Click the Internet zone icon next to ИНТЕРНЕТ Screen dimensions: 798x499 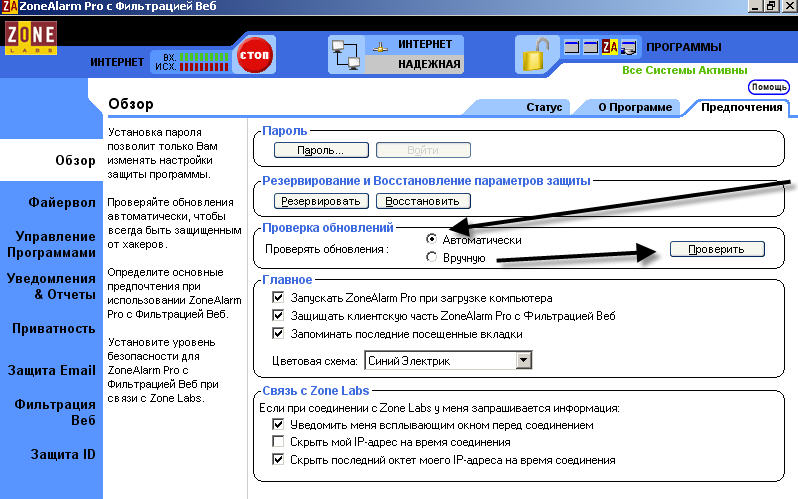click(x=380, y=47)
